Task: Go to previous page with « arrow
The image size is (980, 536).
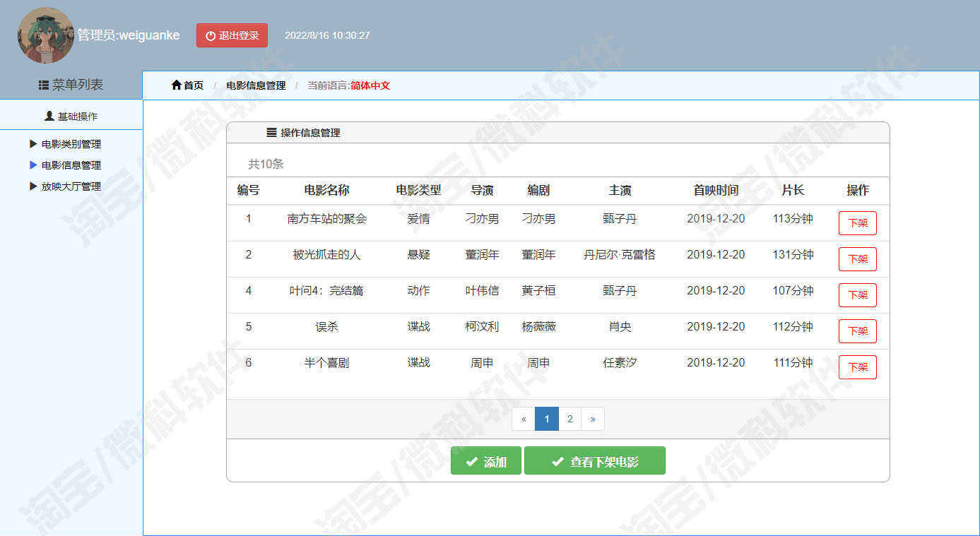Action: (524, 419)
